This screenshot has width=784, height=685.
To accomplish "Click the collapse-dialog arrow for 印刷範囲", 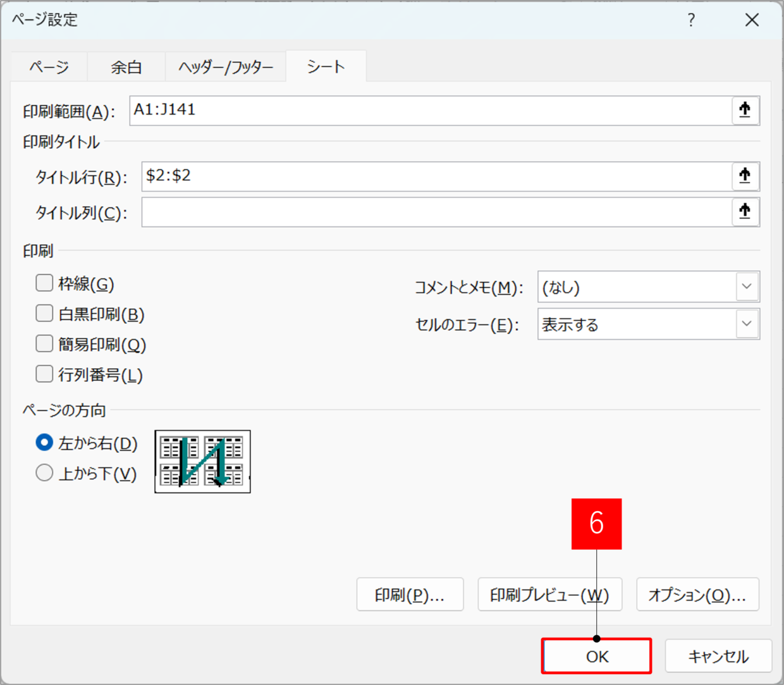I will [x=745, y=111].
